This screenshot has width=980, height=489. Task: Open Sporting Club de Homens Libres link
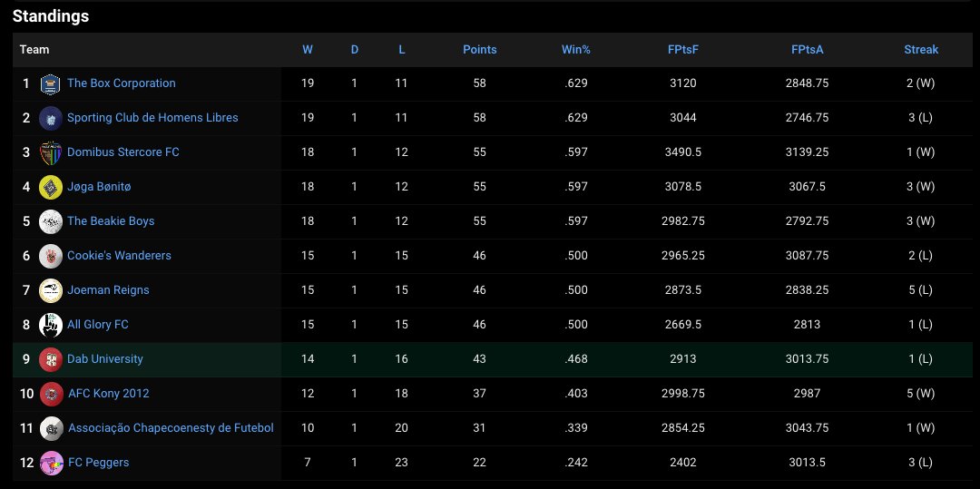(152, 117)
